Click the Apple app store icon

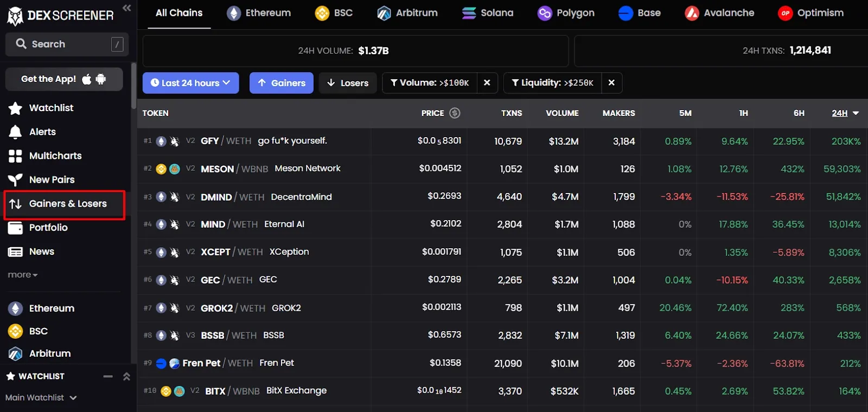click(87, 79)
